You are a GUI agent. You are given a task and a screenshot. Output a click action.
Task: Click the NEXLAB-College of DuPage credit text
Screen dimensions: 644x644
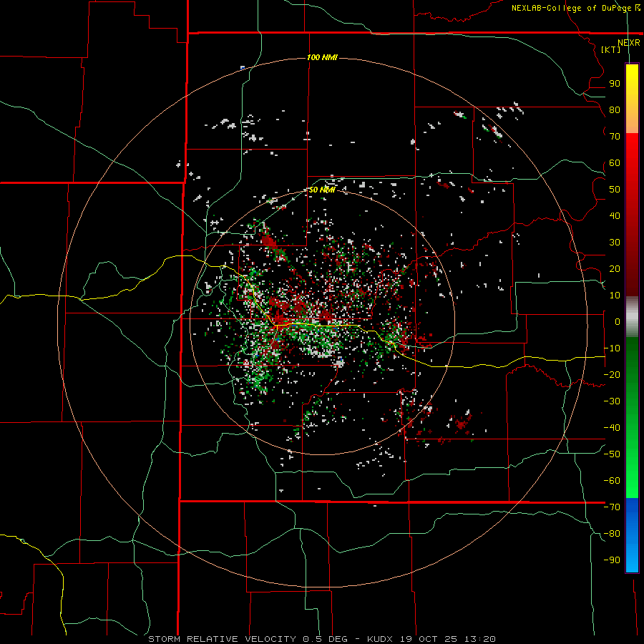click(x=576, y=8)
